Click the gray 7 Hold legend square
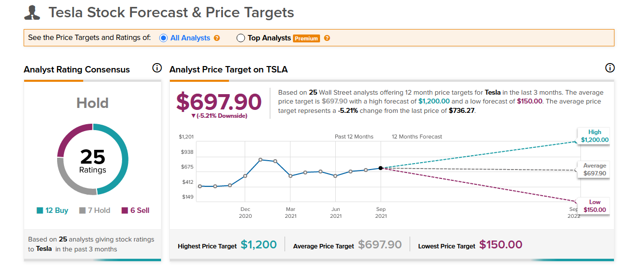Screen dimensions: 644x276 (82, 210)
